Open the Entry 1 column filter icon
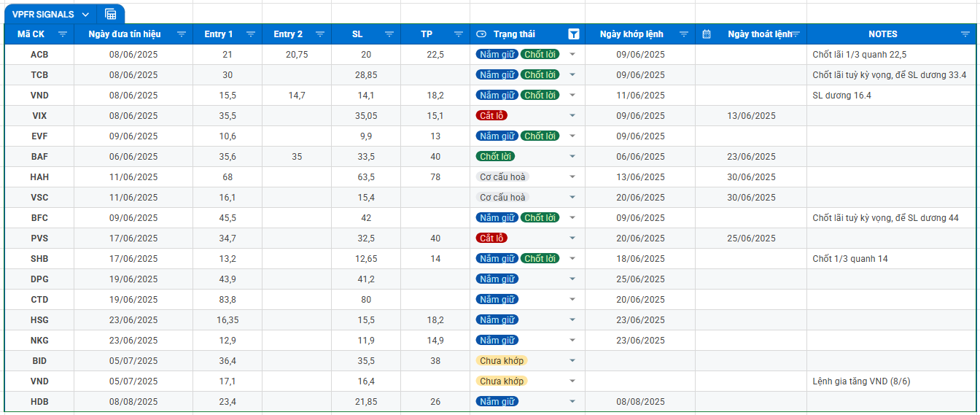The width and height of the screenshot is (980, 415). [251, 34]
